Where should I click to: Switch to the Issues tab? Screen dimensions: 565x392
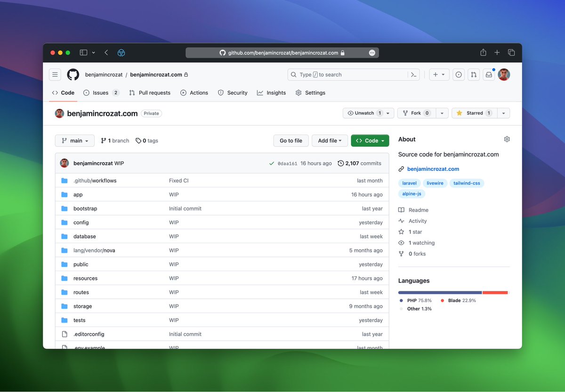click(101, 93)
